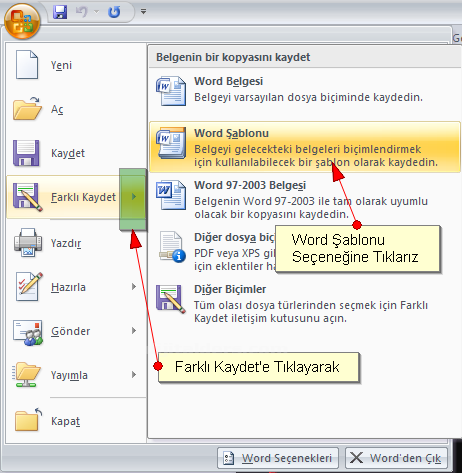Viewport: 462px width, 473px height.
Task: Open Customize Quick Access Toolbar dropdown
Action: (143, 12)
